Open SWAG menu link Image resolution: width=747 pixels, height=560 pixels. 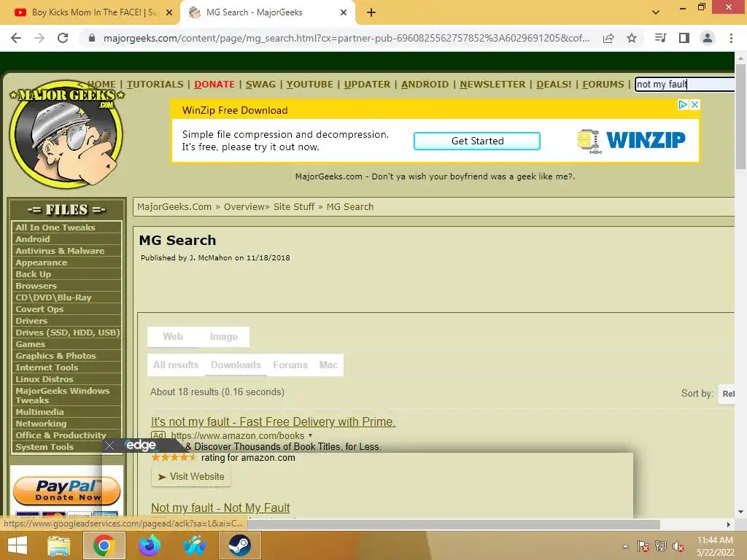(x=260, y=85)
